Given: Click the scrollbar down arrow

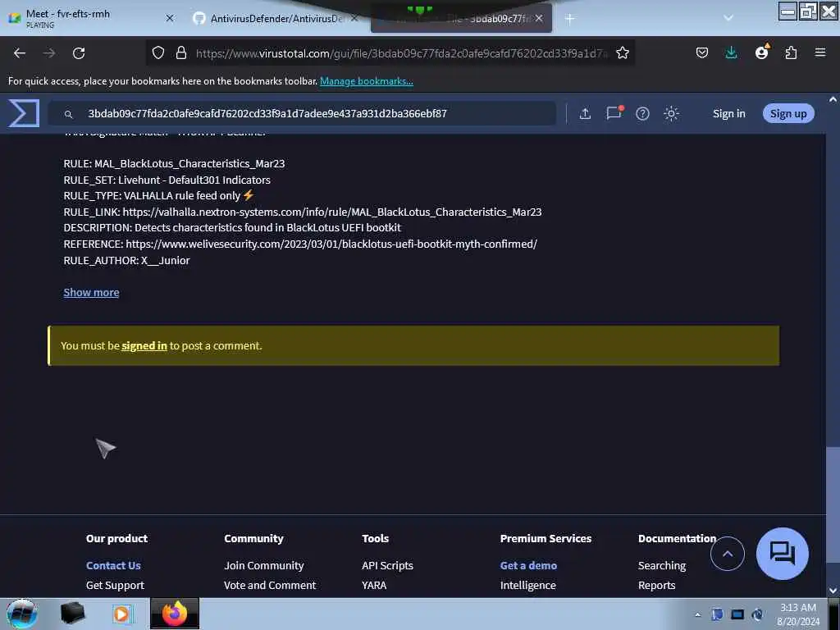Looking at the screenshot, I should coord(833,591).
